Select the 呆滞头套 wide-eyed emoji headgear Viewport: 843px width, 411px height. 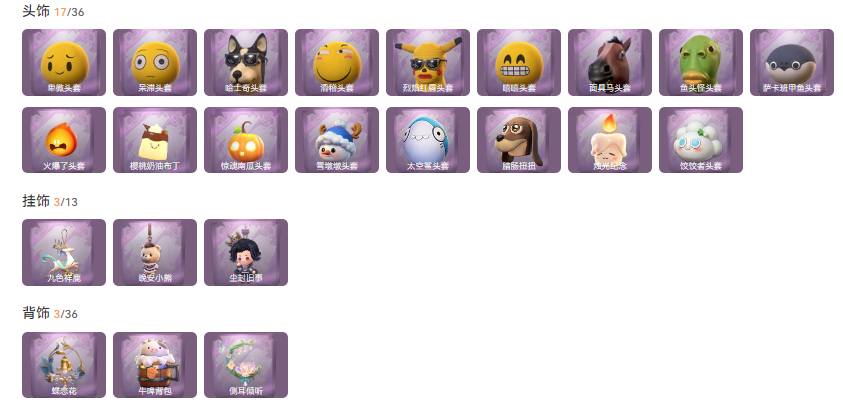(155, 62)
